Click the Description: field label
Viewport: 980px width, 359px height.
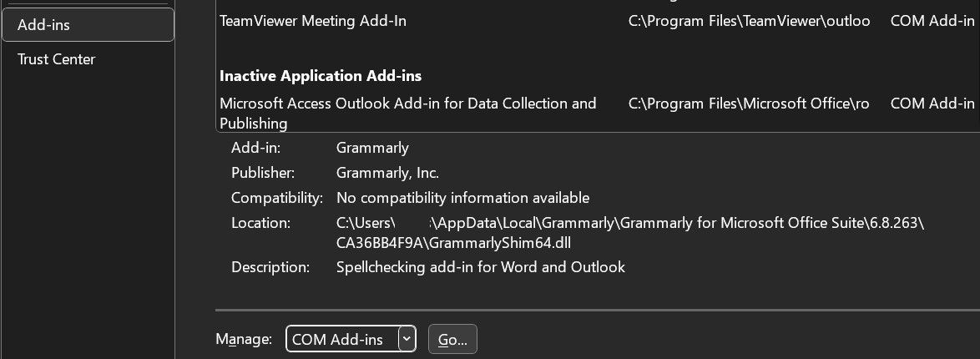[270, 268]
